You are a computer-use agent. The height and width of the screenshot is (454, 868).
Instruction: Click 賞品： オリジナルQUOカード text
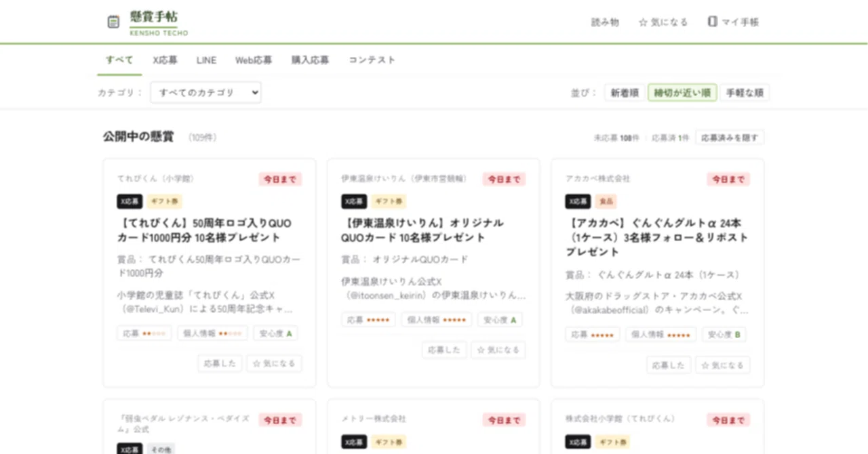(405, 260)
